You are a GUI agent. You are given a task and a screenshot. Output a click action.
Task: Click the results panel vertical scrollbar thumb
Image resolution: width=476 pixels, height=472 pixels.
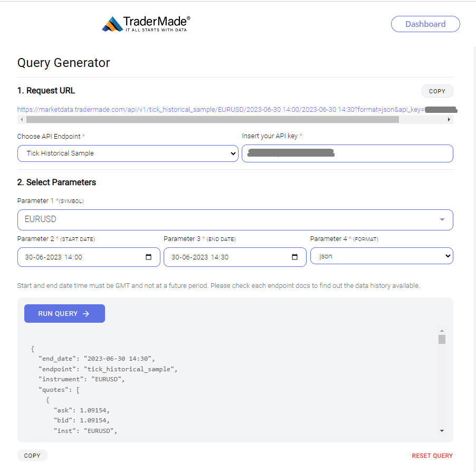442,340
